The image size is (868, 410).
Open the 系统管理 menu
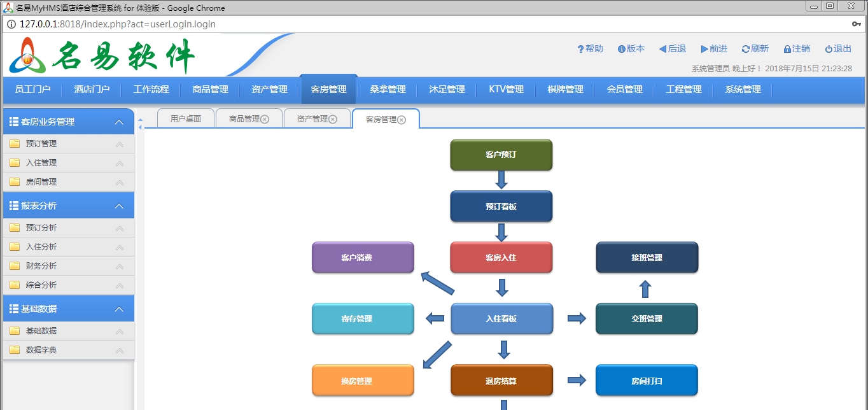743,90
